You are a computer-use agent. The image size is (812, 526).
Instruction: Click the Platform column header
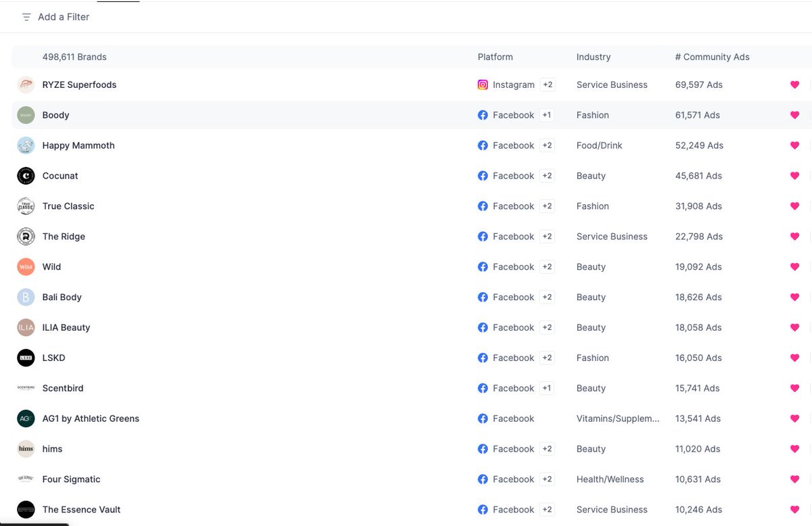[495, 57]
